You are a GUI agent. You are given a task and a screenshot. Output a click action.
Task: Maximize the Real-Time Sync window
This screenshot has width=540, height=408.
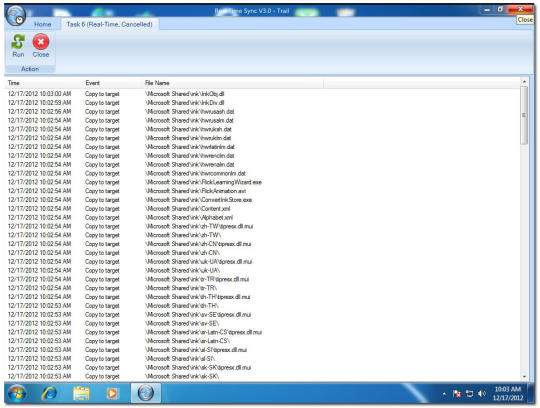[500, 10]
